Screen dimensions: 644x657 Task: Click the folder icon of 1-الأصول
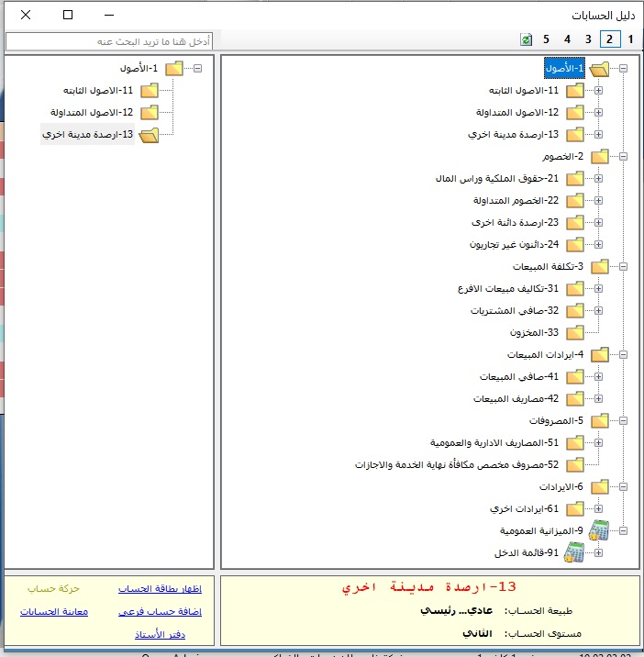point(599,69)
